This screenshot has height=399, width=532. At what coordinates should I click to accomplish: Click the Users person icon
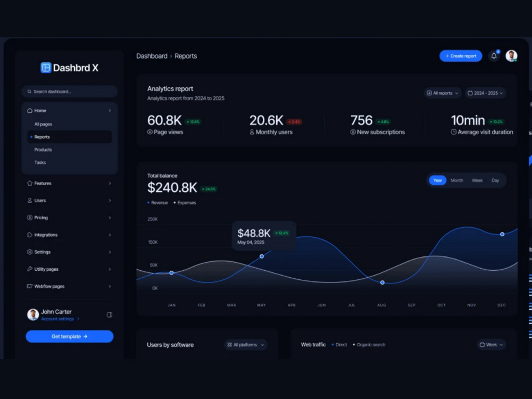(x=29, y=201)
